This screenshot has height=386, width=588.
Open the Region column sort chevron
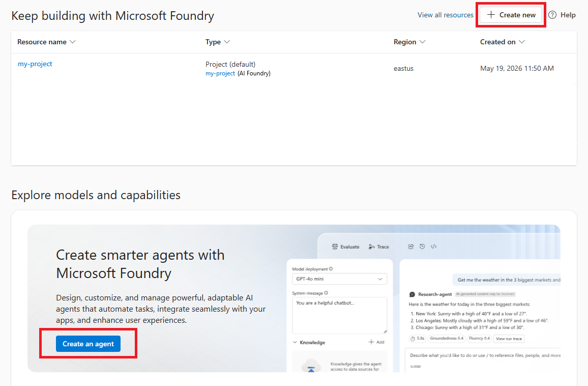tap(423, 42)
